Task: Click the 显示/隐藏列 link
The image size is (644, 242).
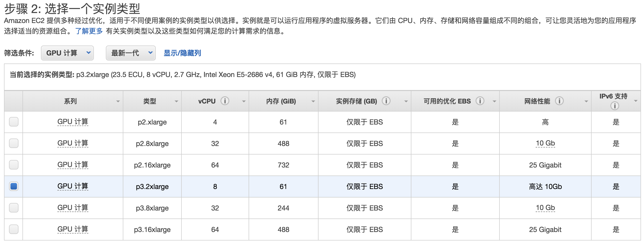Action: pos(182,53)
